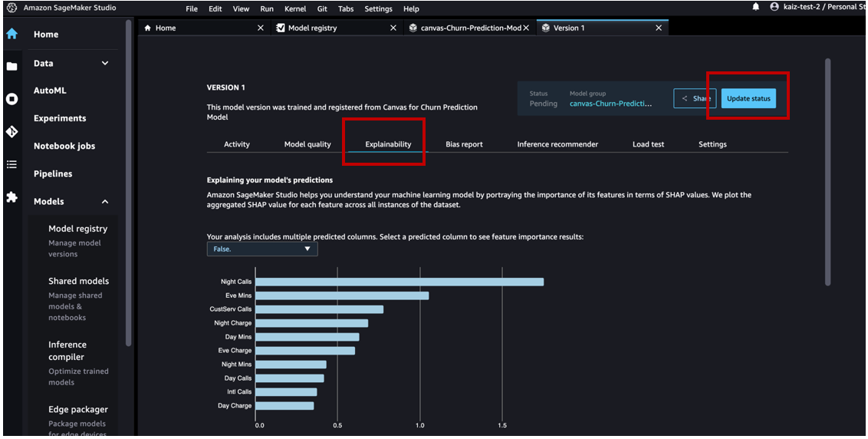This screenshot has height=439, width=868.
Task: Switch to the Inference recommender tab
Action: pos(557,144)
